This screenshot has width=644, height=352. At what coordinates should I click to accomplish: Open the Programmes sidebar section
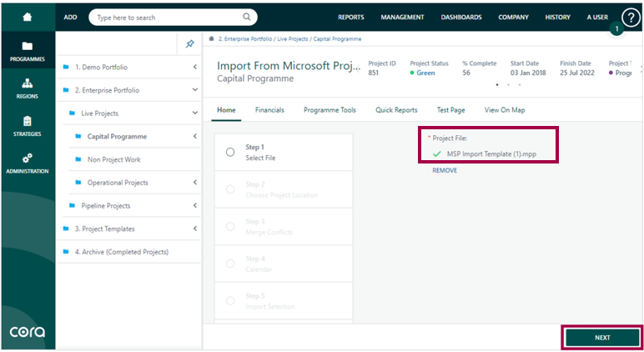coord(27,51)
